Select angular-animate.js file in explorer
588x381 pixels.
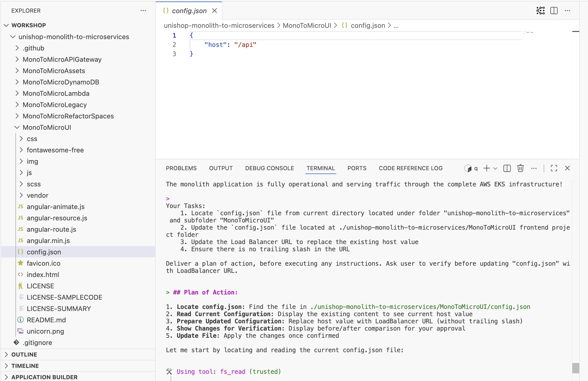click(78, 207)
